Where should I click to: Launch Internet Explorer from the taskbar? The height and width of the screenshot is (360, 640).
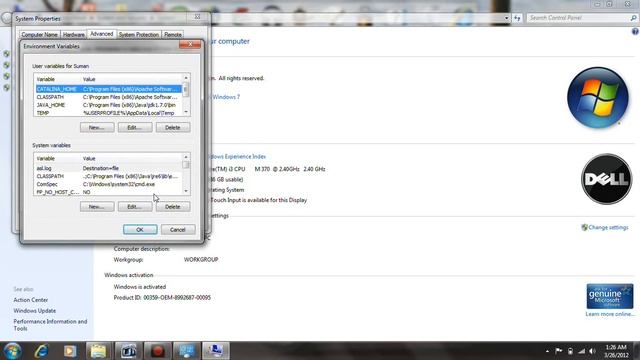(41, 351)
